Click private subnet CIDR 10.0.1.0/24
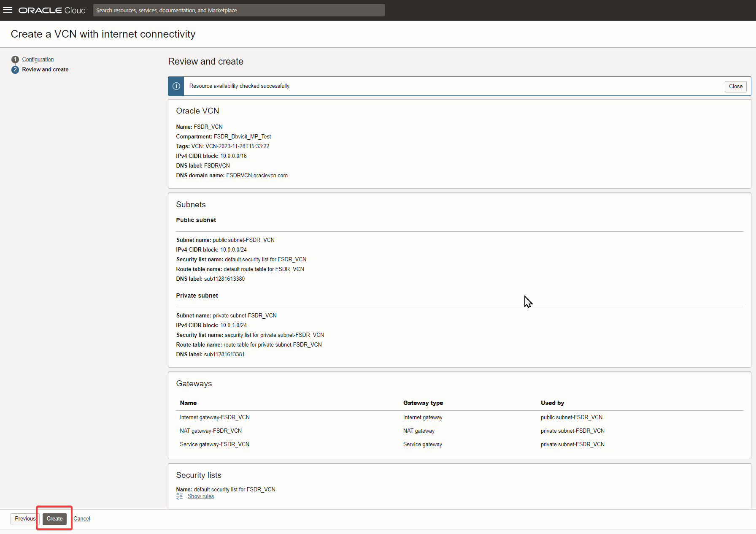This screenshot has width=756, height=534. [x=233, y=325]
